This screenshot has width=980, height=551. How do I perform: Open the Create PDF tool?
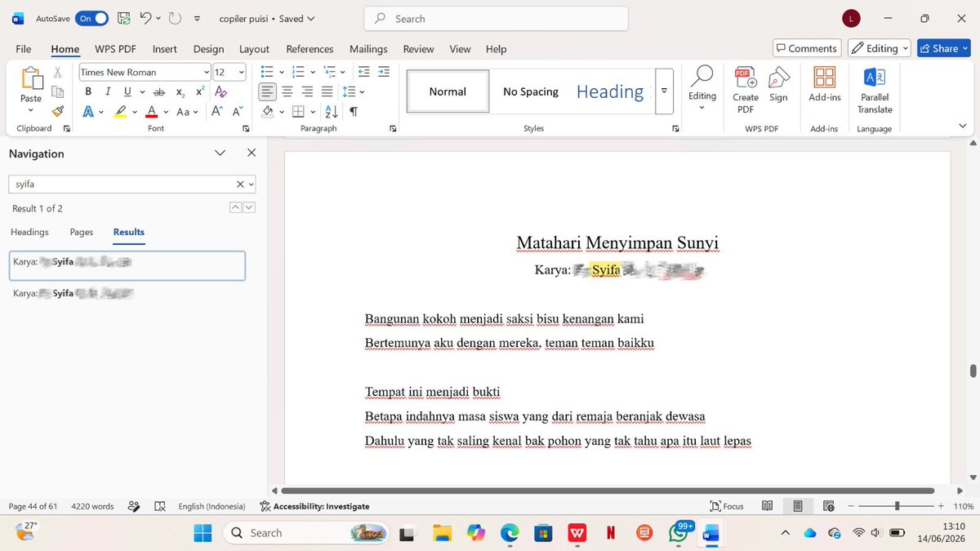745,90
